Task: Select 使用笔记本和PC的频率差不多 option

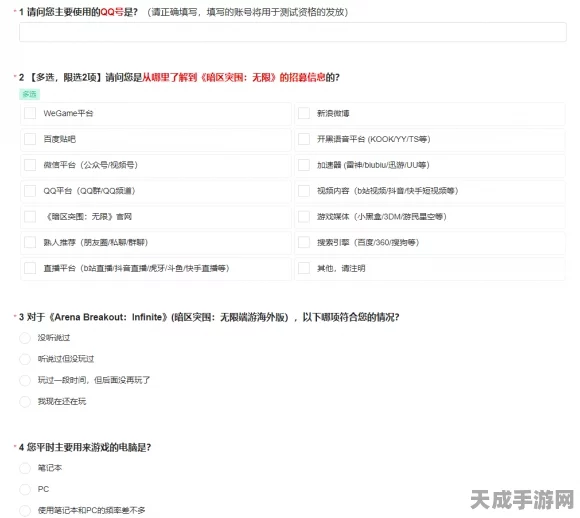Action: 25,511
